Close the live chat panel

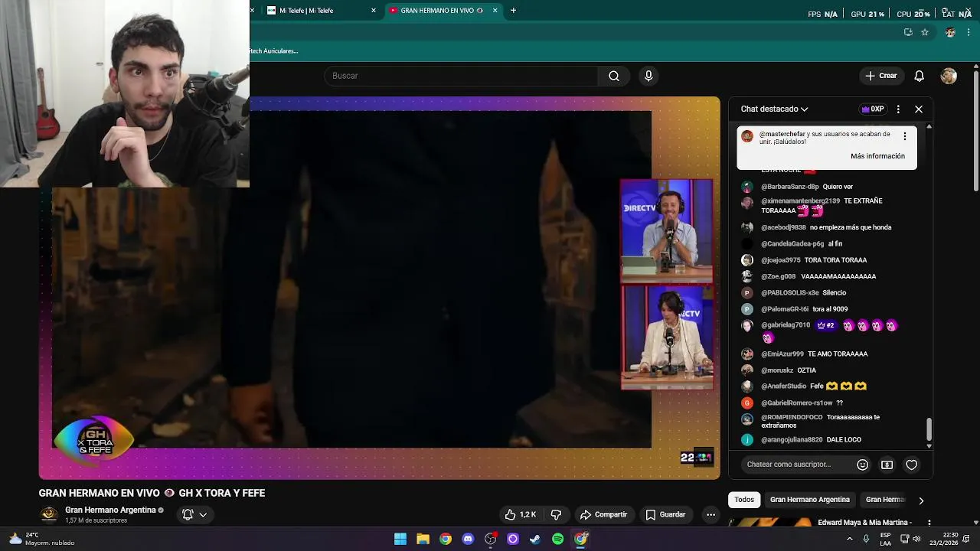point(919,109)
